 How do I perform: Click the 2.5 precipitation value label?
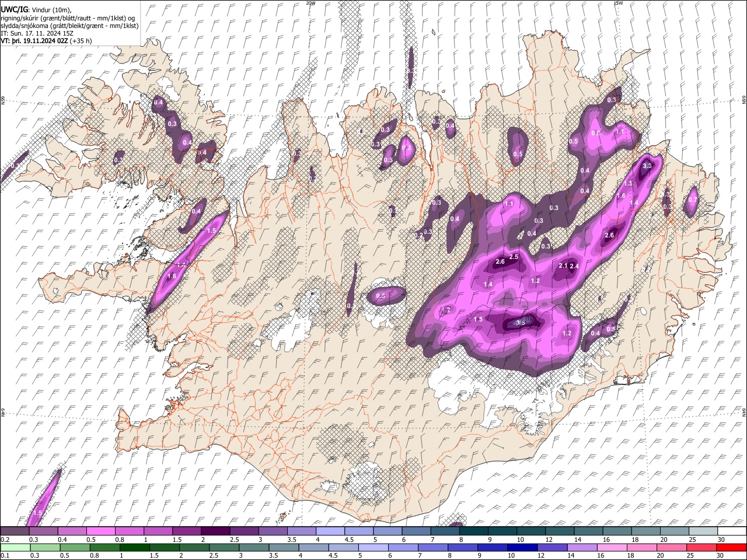(514, 257)
